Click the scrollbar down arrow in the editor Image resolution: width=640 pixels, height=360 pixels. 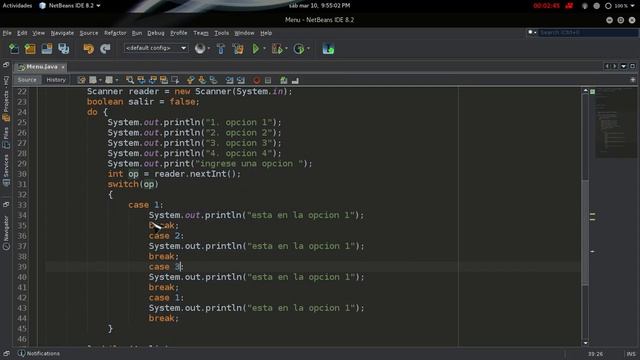(x=585, y=343)
